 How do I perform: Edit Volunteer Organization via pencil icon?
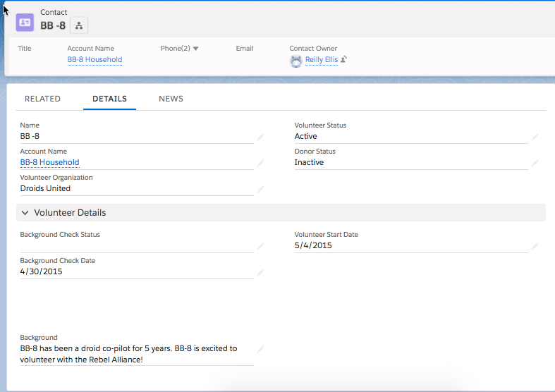260,189
